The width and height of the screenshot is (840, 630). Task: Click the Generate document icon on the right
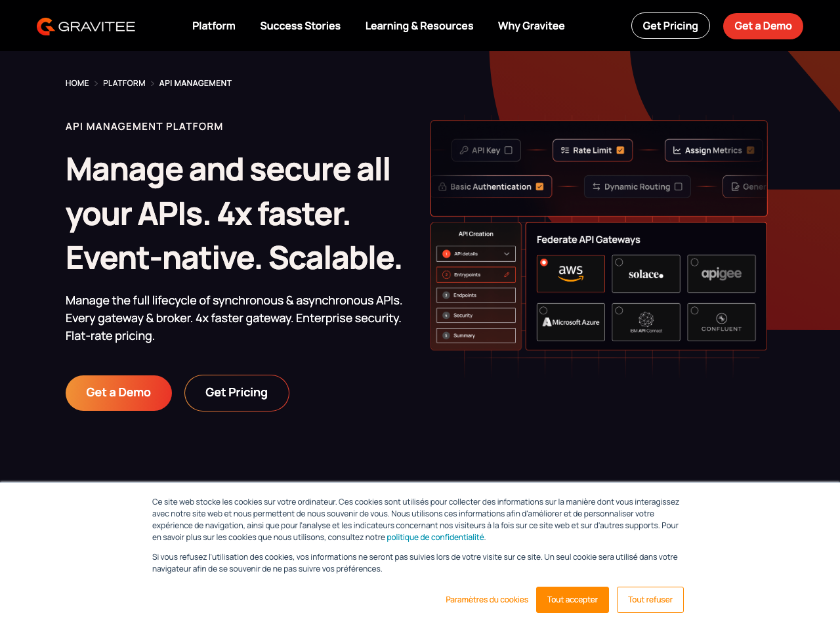coord(735,186)
